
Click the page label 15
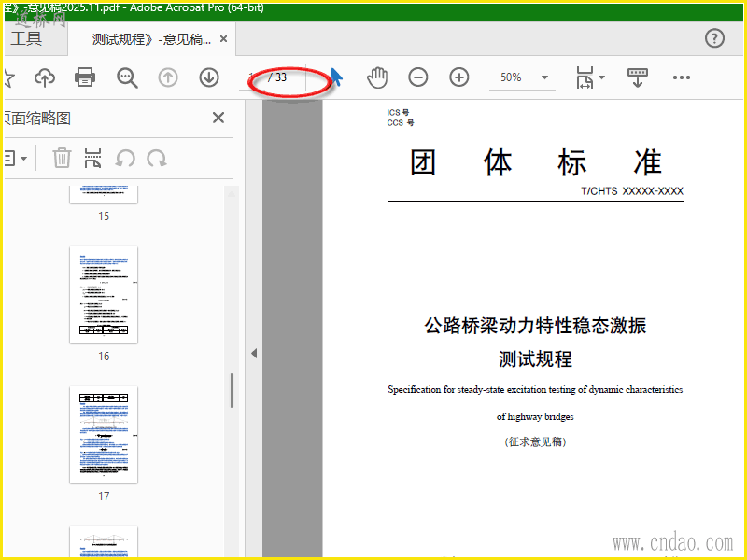104,217
